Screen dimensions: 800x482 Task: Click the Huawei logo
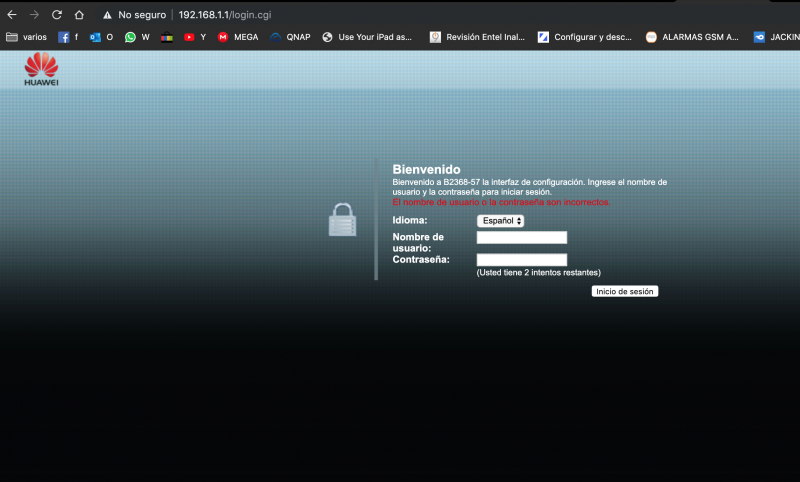[41, 69]
